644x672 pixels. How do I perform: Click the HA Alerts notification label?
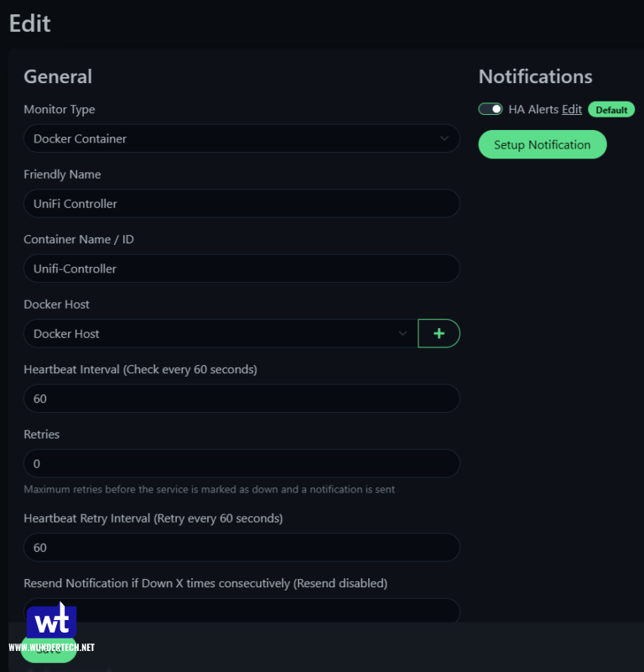(x=533, y=109)
